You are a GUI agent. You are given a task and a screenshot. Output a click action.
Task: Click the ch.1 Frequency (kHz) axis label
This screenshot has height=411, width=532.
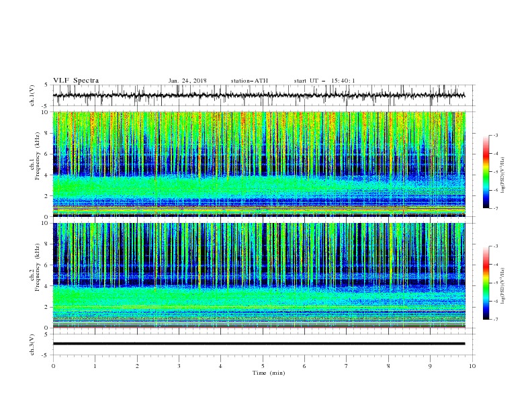pyautogui.click(x=35, y=156)
